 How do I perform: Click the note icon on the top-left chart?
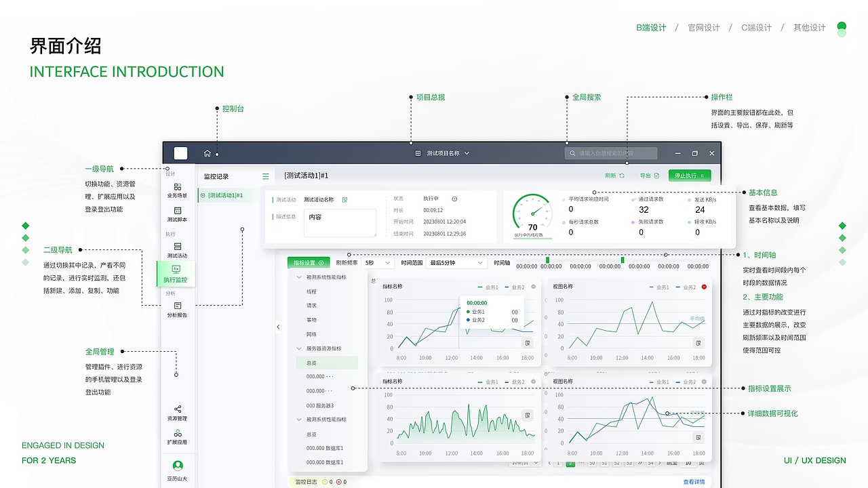(x=527, y=343)
